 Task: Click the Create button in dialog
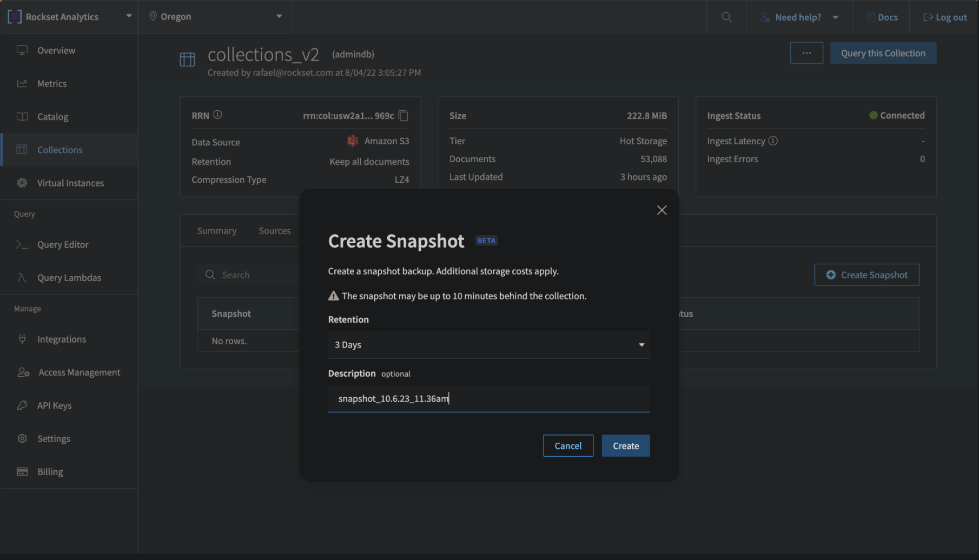[626, 446]
